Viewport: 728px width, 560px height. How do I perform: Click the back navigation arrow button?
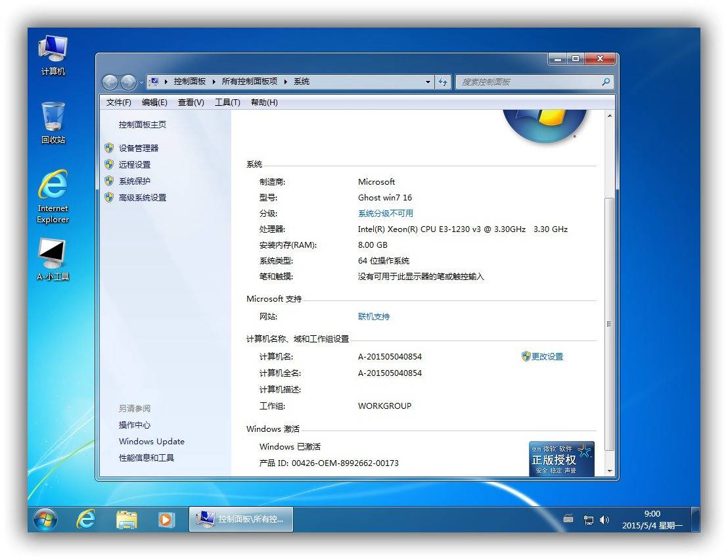coord(110,82)
